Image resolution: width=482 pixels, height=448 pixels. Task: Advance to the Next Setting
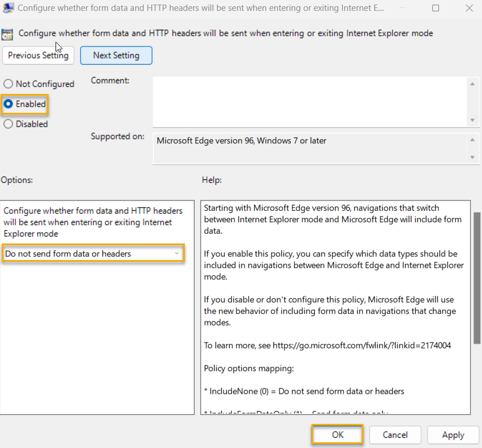116,56
